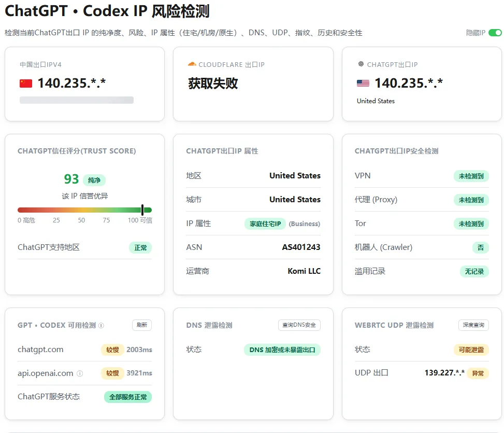Viewport: 504px width, 433px height.
Task: Click 未检测到 badge in 代理 (Proxy) row
Action: [x=471, y=200]
